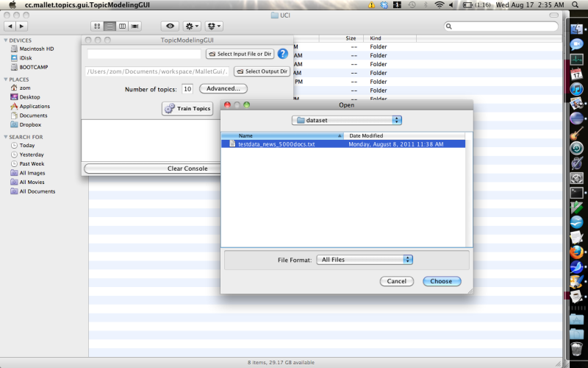Open Quick Look eye icon in Finder toolbar
This screenshot has width=588, height=368.
coord(169,26)
